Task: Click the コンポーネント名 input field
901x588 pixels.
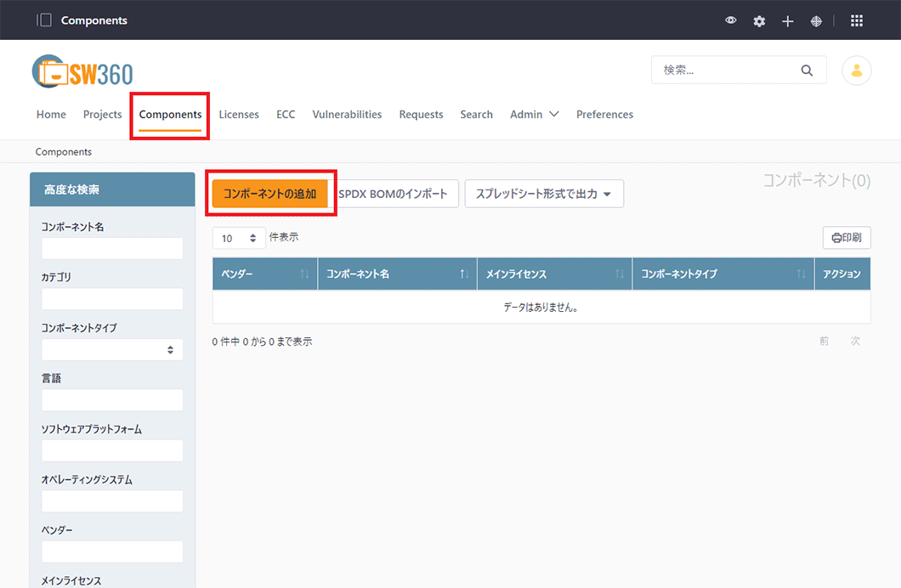Action: click(112, 248)
